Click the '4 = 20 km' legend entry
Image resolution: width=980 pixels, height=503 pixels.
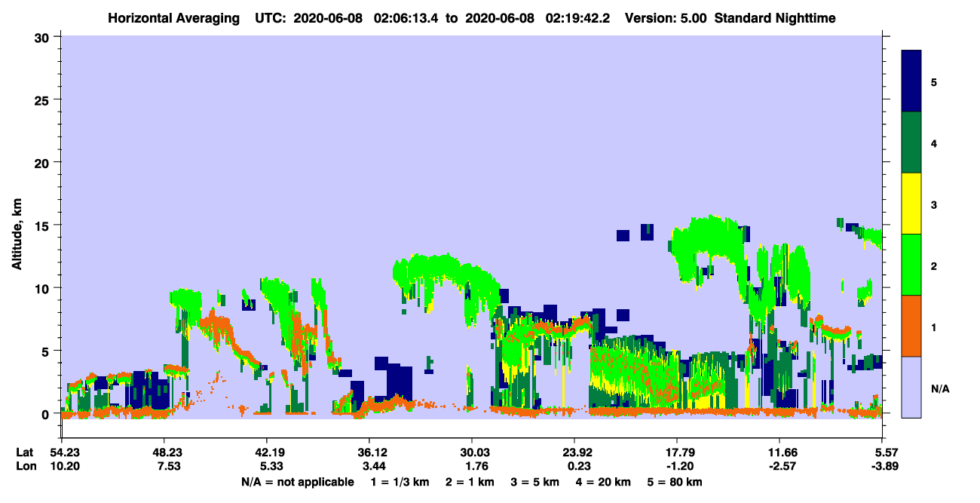[604, 482]
